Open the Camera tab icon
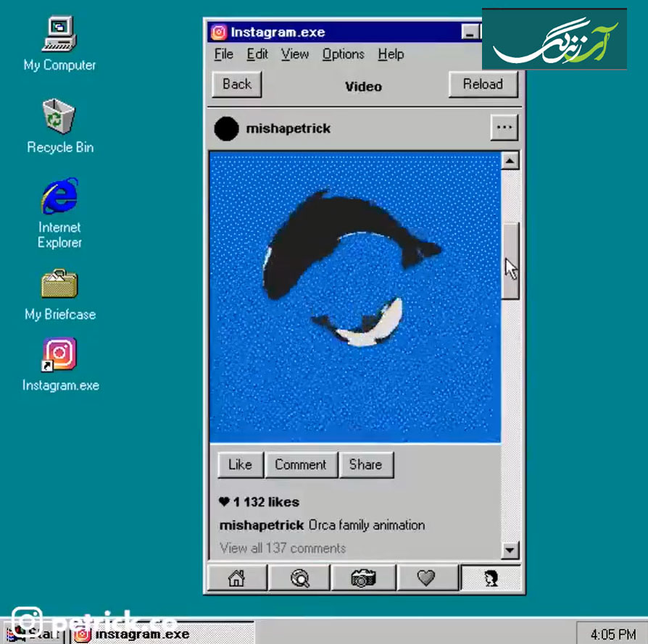The height and width of the screenshot is (644, 648). (363, 578)
